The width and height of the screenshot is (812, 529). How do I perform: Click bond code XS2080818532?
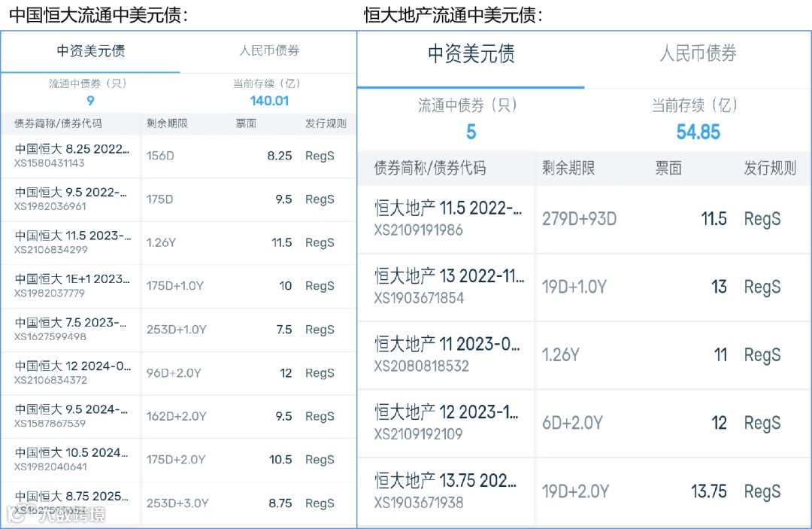pos(422,366)
